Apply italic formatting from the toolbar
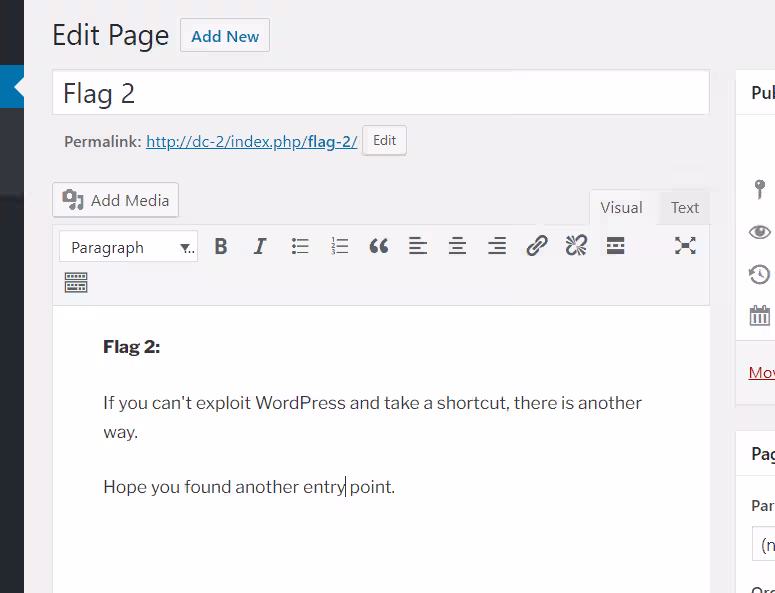The width and height of the screenshot is (775, 593). click(x=260, y=246)
